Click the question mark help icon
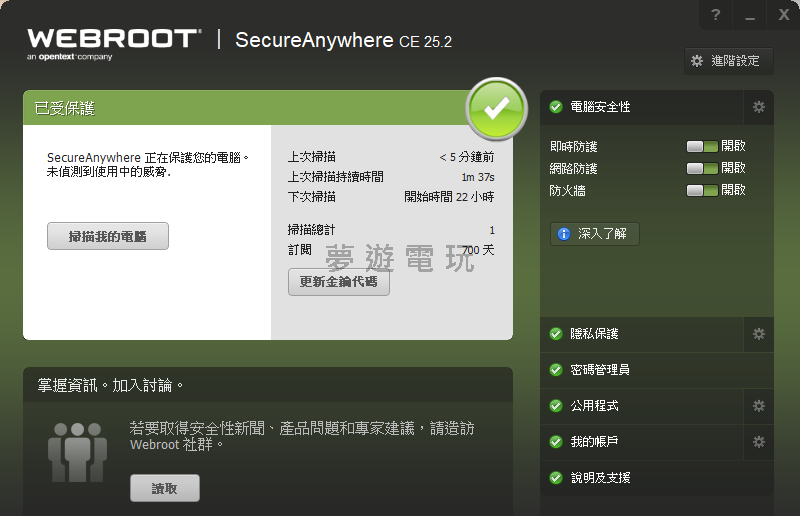Screen dimensions: 800x516 pos(716,15)
